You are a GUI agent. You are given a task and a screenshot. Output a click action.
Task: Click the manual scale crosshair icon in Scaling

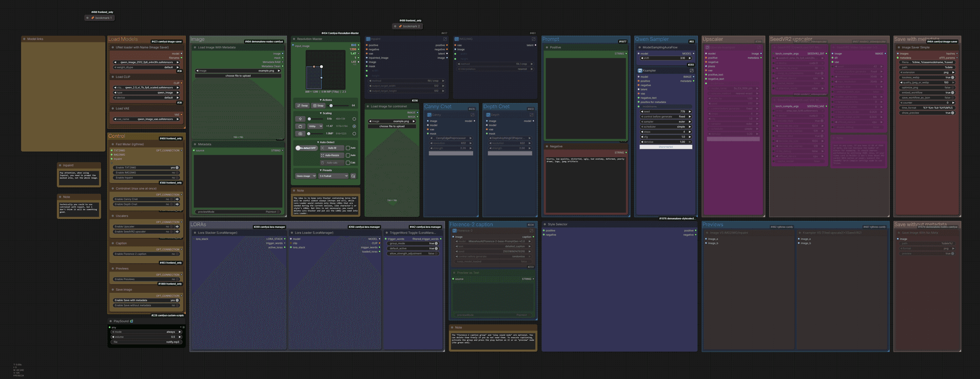click(300, 119)
